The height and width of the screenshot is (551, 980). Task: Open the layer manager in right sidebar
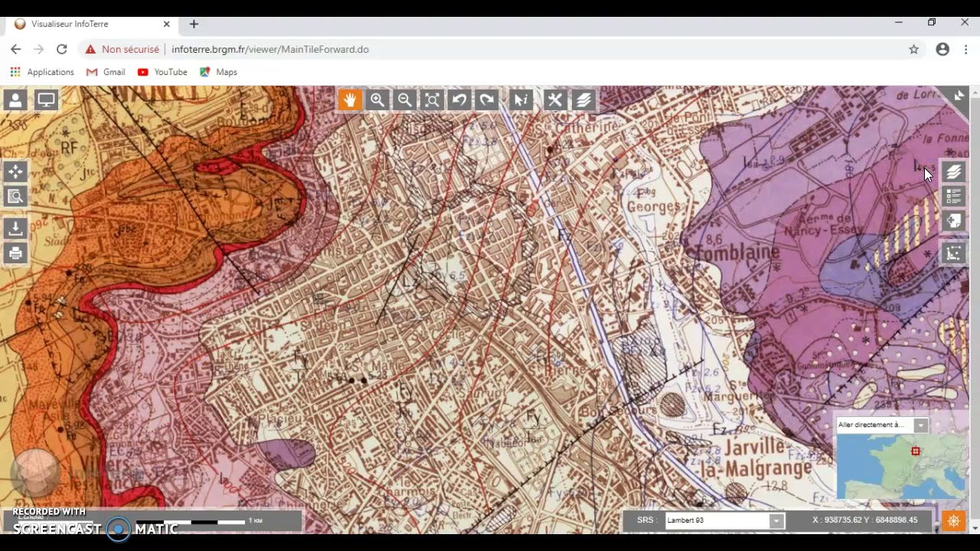click(x=953, y=171)
